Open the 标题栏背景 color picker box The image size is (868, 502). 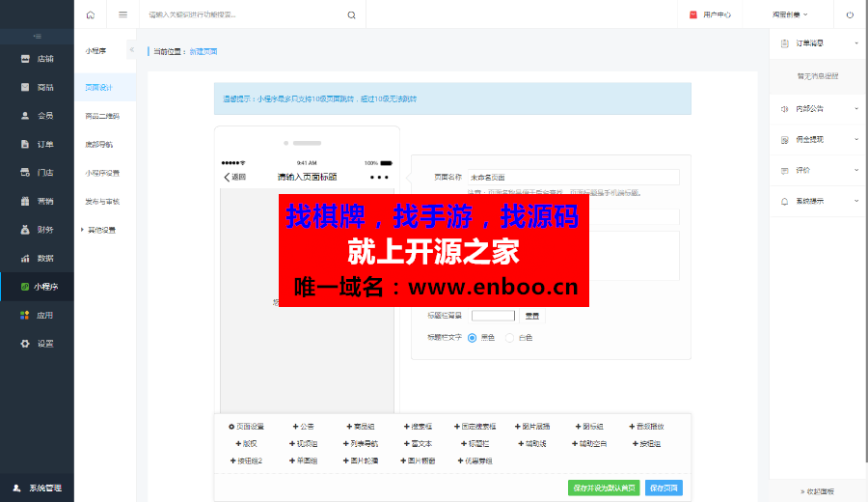coord(493,316)
